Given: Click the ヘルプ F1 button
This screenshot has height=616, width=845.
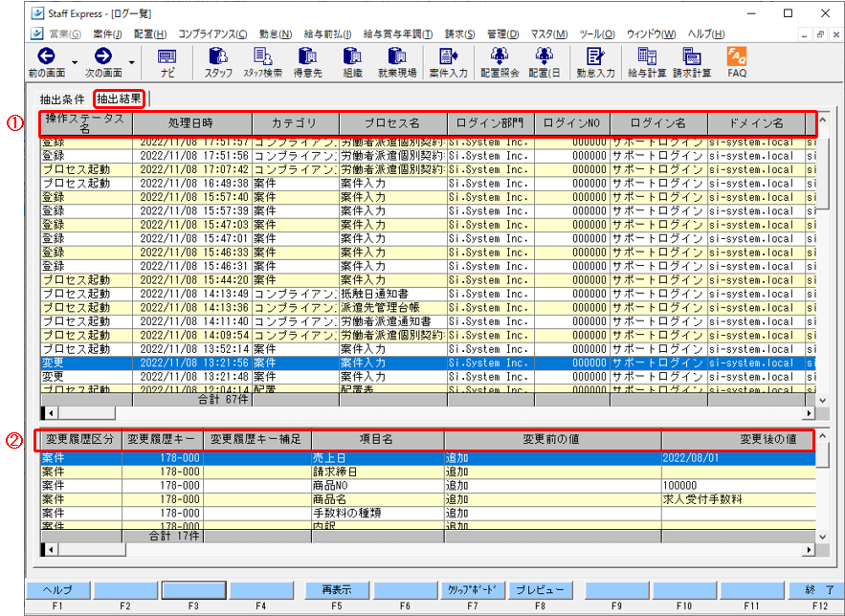Looking at the screenshot, I should pyautogui.click(x=57, y=590).
